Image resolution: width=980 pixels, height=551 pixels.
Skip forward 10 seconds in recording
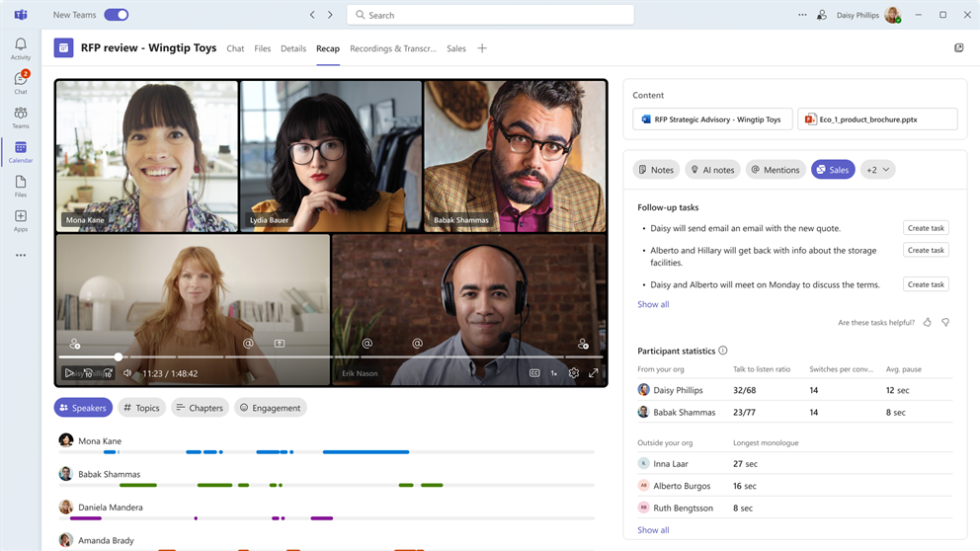point(108,373)
